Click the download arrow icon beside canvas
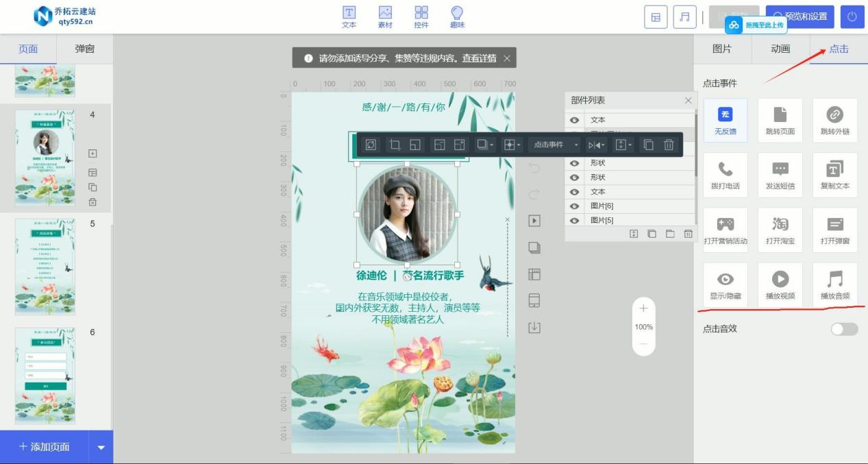 534,328
